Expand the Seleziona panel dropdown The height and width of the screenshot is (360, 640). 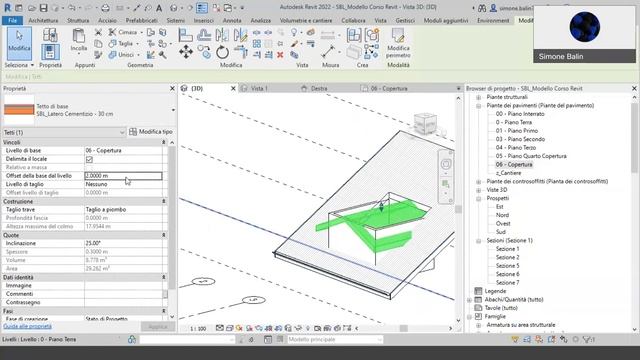pyautogui.click(x=32, y=65)
